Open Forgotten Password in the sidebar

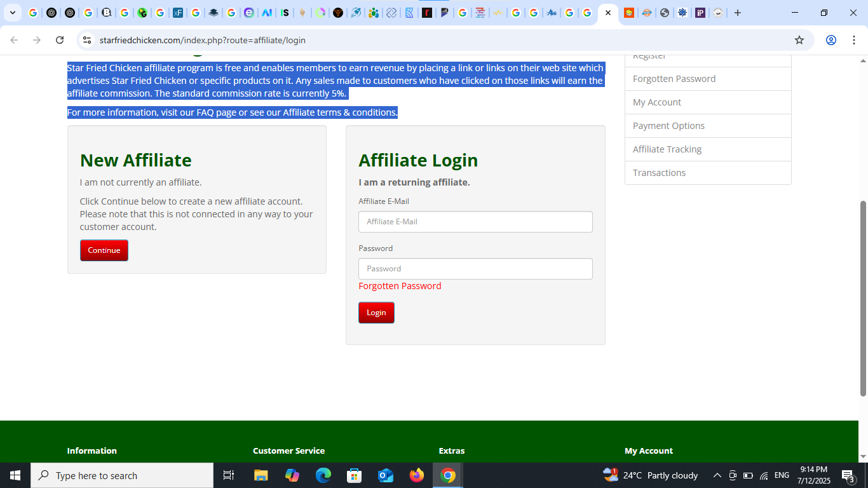(x=708, y=79)
